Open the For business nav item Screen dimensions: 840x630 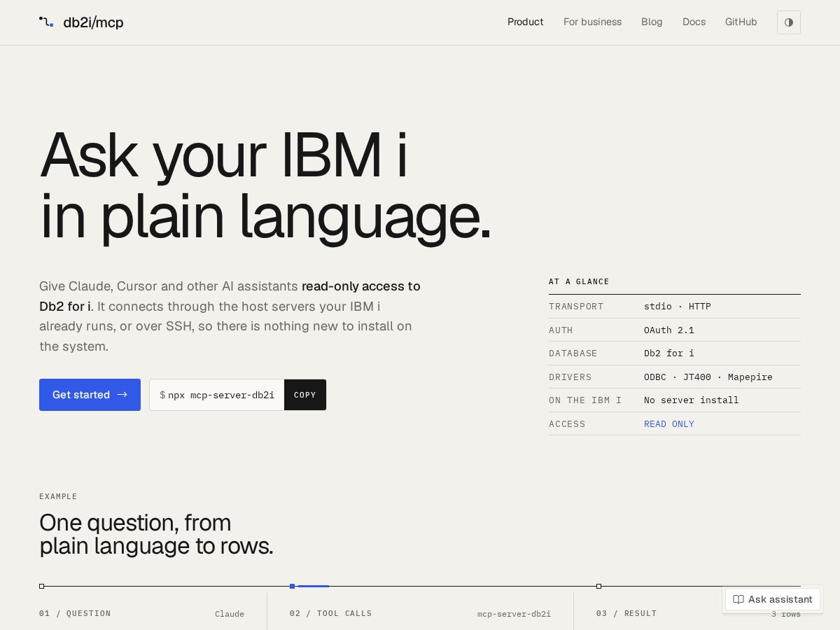(592, 22)
